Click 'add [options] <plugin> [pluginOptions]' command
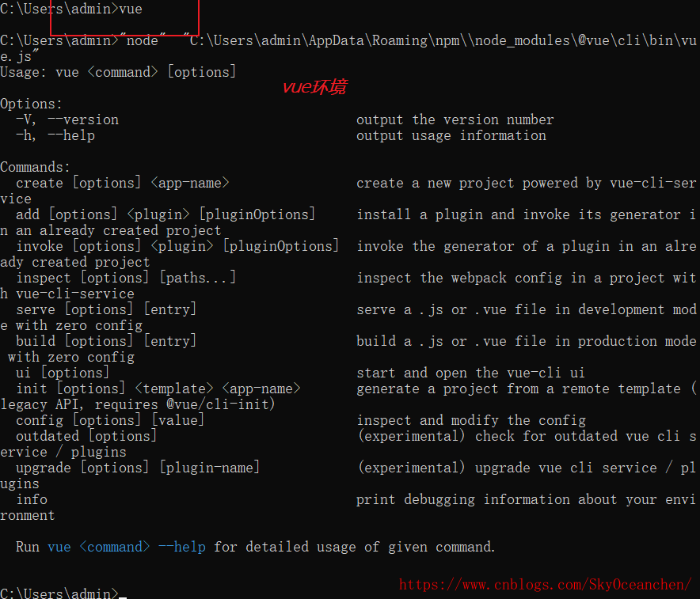The height and width of the screenshot is (599, 700). 165,214
